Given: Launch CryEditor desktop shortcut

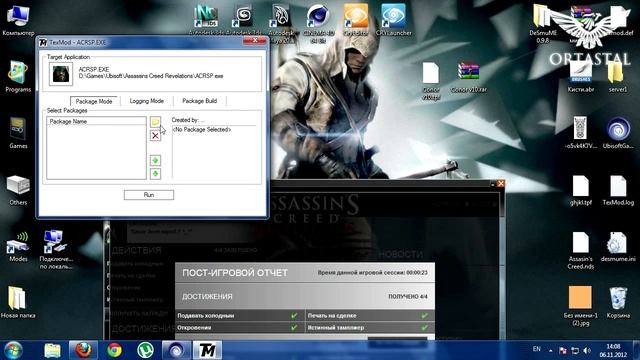Looking at the screenshot, I should click(356, 20).
